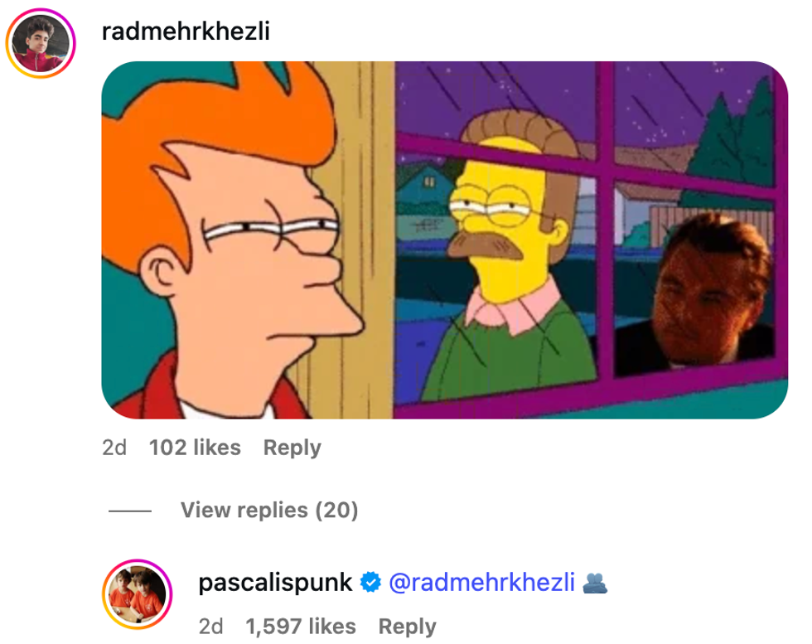Open radmehrkhezli's story from profile picture
Viewport: 812px width, 644px height.
point(41,43)
